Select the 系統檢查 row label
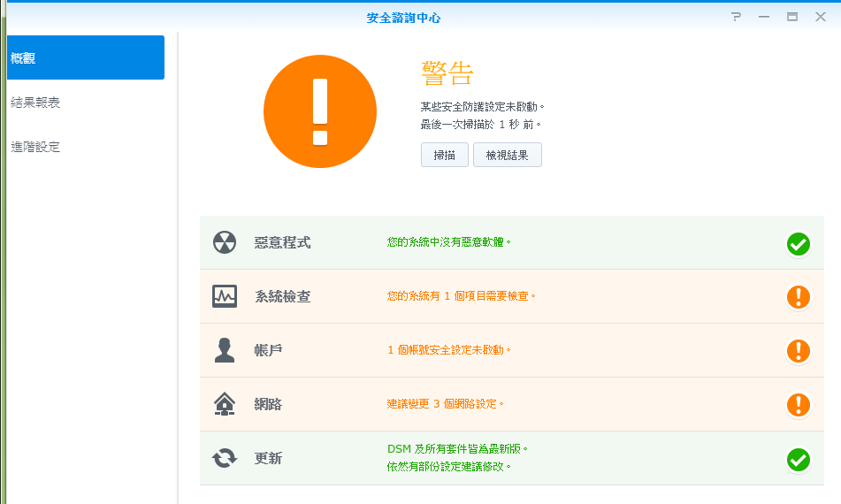 coord(282,296)
